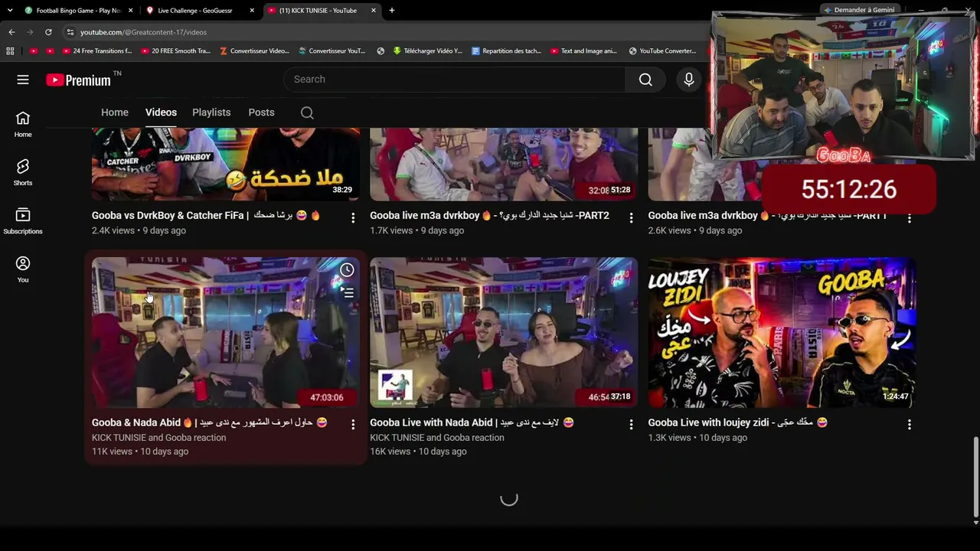
Task: Open the Convertisseur Video bookmark
Action: pos(255,51)
